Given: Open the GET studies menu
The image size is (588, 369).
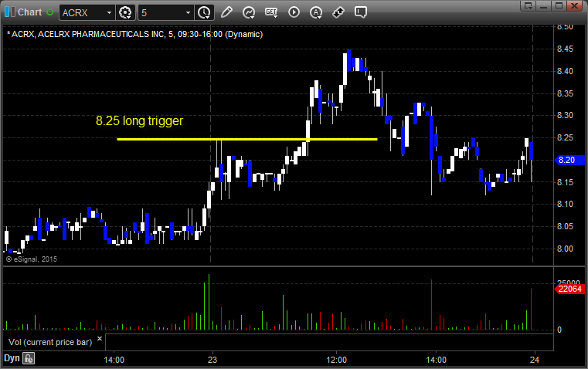Looking at the screenshot, I should click(271, 12).
